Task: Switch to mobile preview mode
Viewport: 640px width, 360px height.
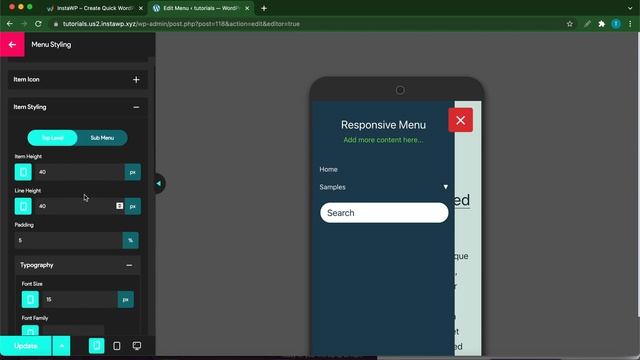Action: [x=97, y=346]
